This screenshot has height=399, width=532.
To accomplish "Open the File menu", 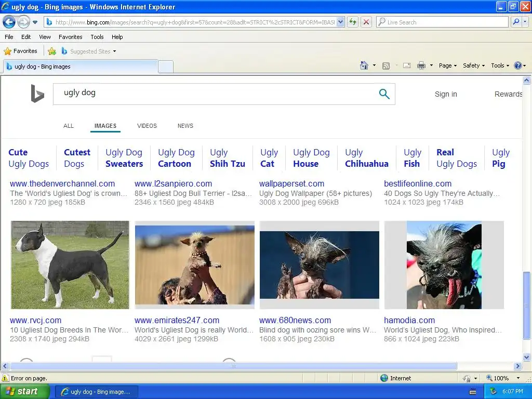I will [x=9, y=37].
